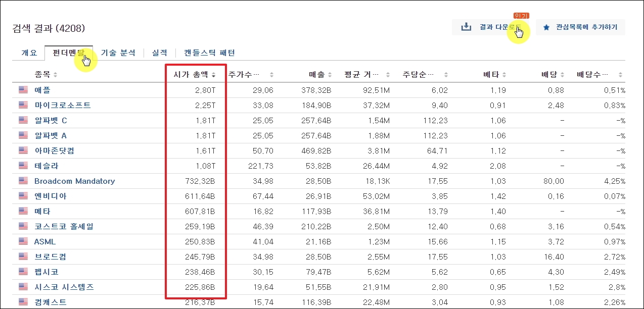Open the 코스트코 홀세일 stock link

click(64, 226)
